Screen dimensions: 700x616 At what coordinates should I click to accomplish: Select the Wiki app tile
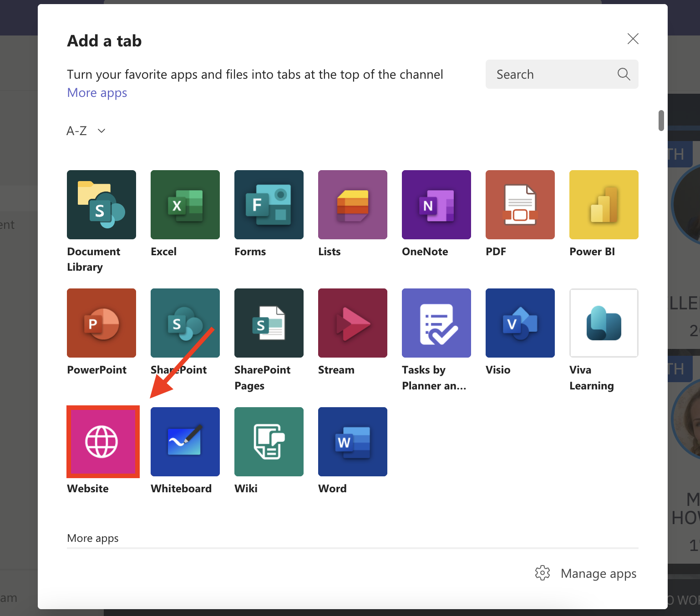tap(269, 442)
